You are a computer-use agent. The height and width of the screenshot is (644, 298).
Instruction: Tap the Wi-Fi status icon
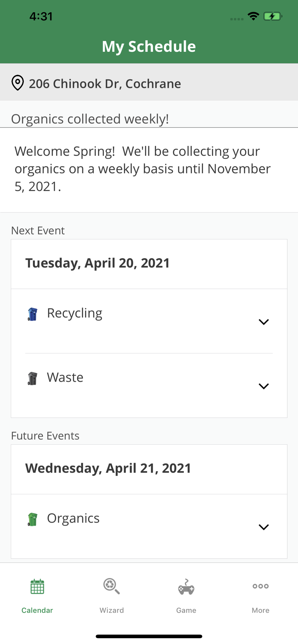(253, 16)
